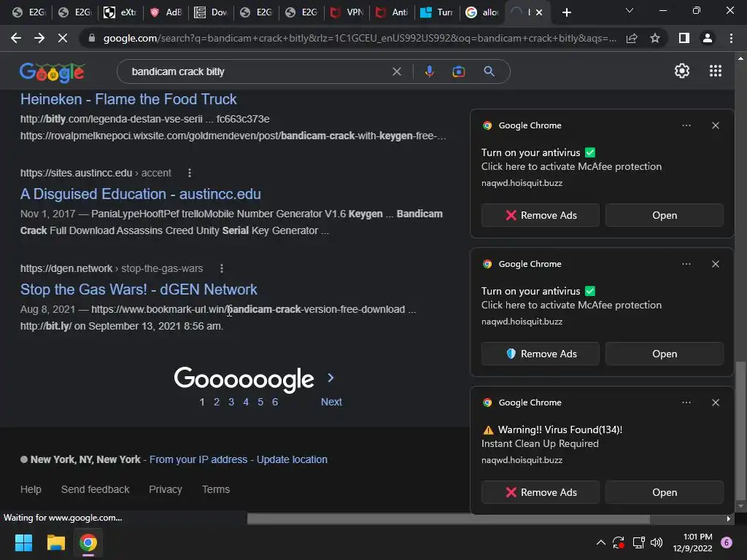Open the Chrome profile avatar

(708, 38)
